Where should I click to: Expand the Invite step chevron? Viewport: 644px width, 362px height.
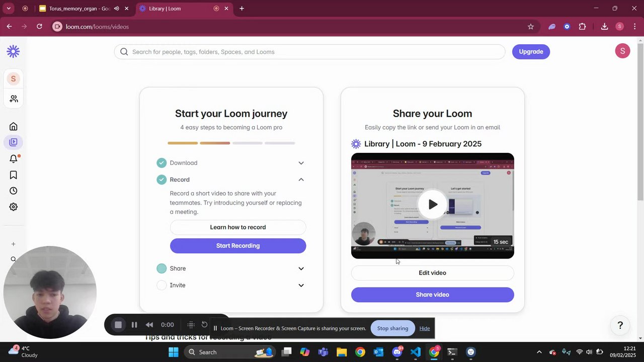click(301, 285)
